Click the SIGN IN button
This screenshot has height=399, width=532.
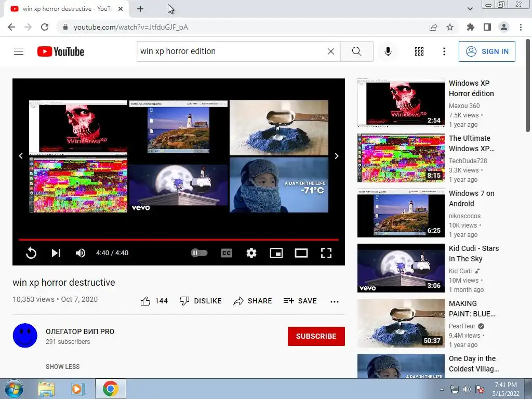[487, 51]
